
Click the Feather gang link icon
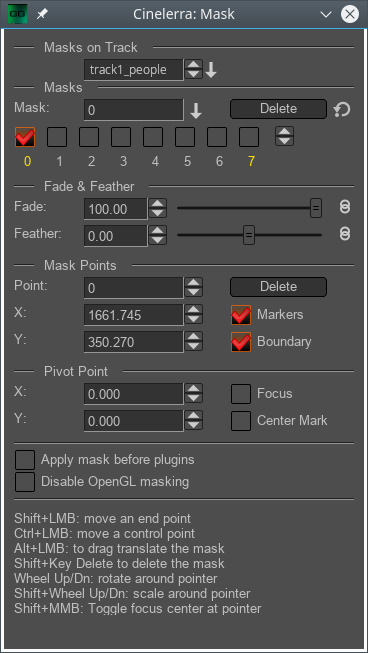[x=345, y=234]
